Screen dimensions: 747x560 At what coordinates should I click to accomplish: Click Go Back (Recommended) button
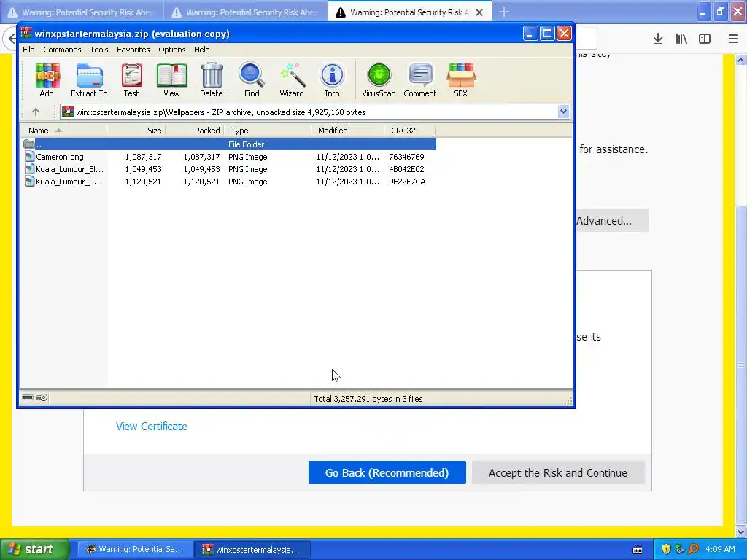[x=387, y=472]
